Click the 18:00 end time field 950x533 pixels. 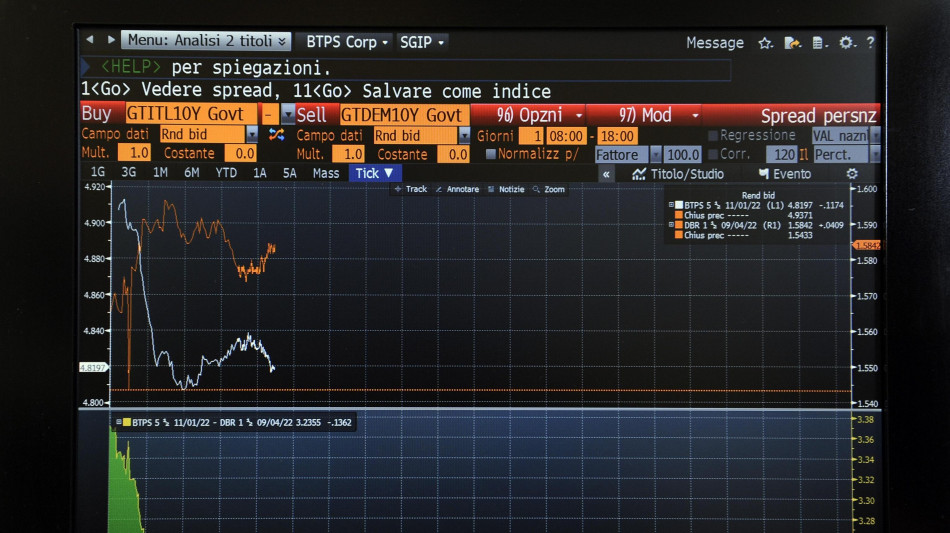click(x=617, y=136)
